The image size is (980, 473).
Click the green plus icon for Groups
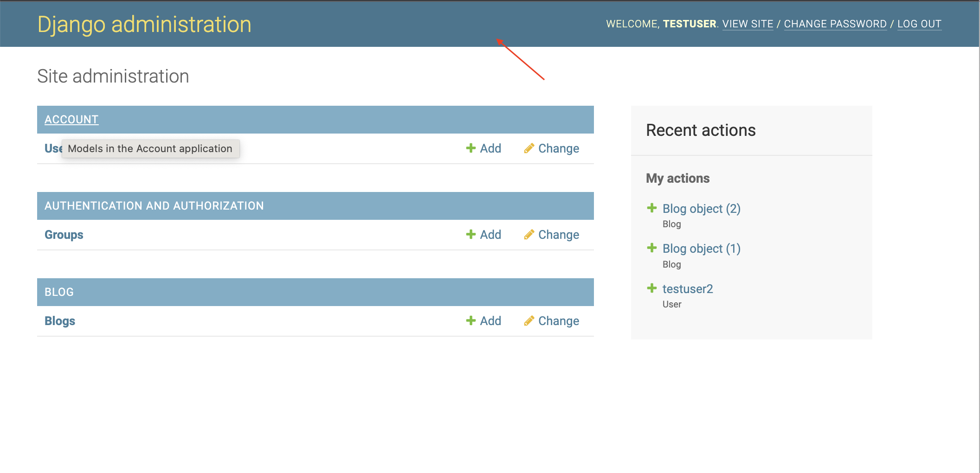[x=471, y=234]
